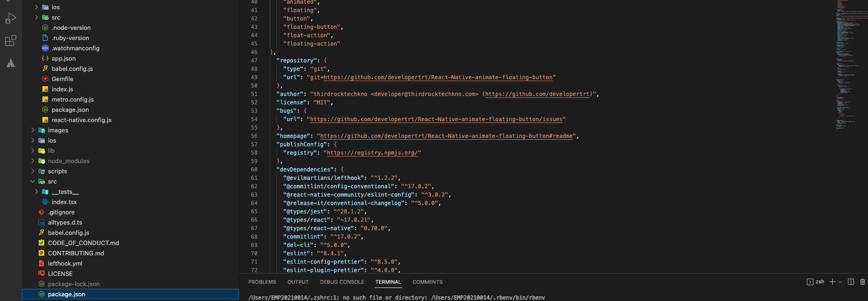Screen dimensions: 868x301
Task: Kill the terminal using trash icon
Action: [x=862, y=282]
